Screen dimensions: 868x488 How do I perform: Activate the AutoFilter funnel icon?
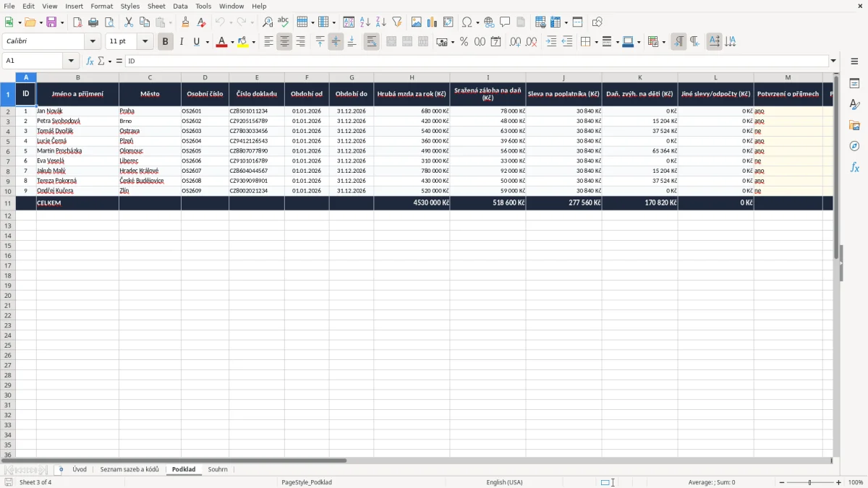pyautogui.click(x=396, y=22)
